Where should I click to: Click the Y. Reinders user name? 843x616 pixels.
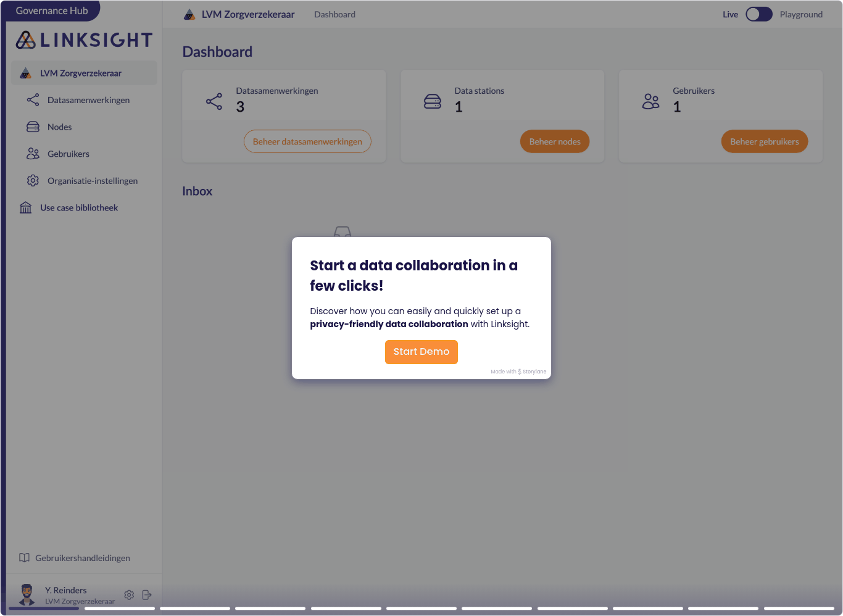click(66, 590)
